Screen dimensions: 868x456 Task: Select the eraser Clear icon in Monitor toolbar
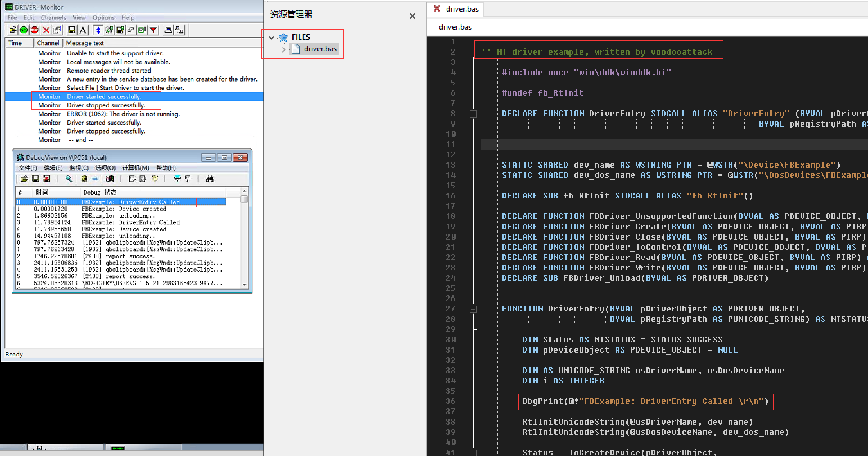[131, 29]
